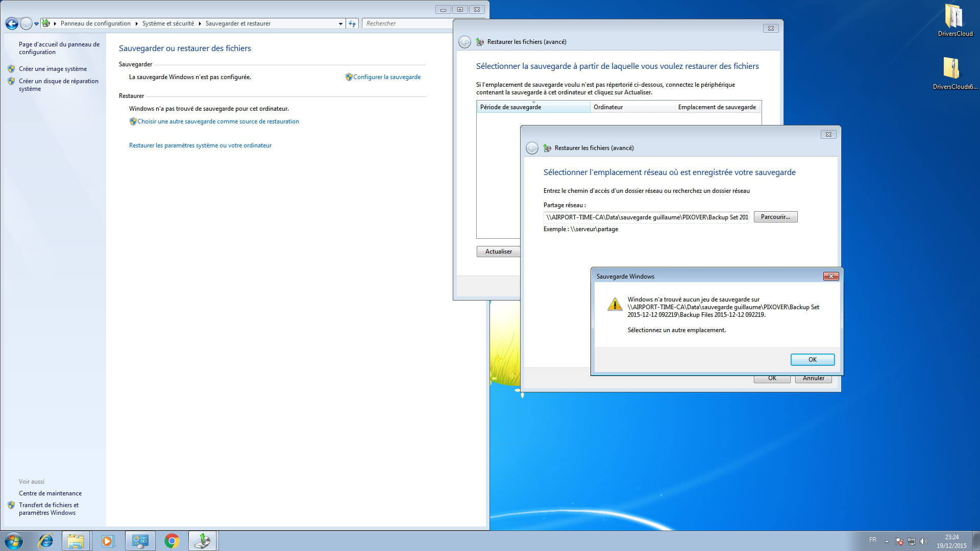Click the Parcourir... button
980x551 pixels.
tap(775, 217)
